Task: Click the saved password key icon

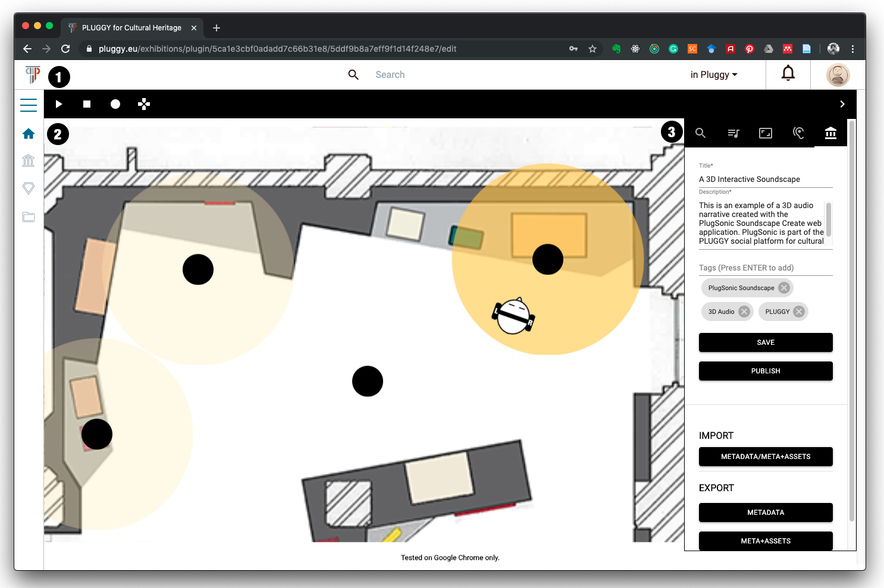Action: pyautogui.click(x=573, y=49)
